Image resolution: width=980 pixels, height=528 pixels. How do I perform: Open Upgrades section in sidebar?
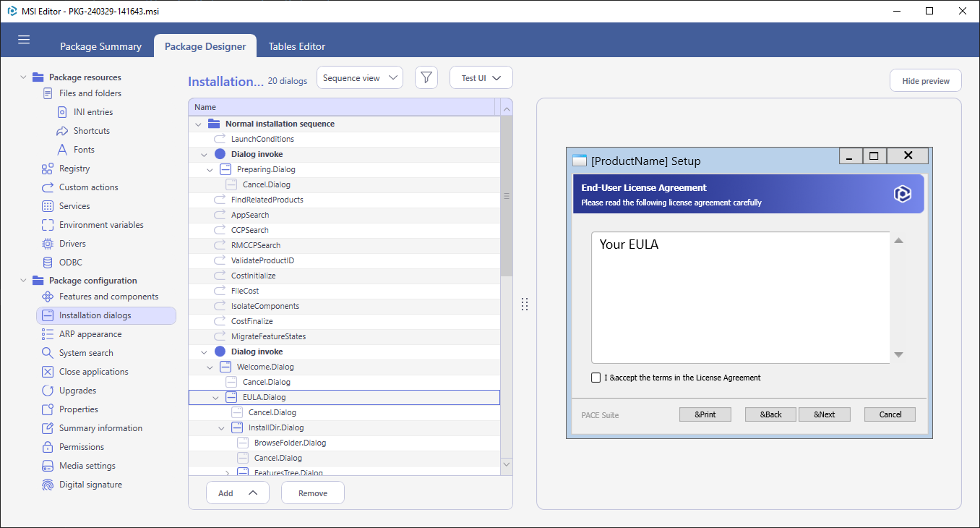[77, 391]
